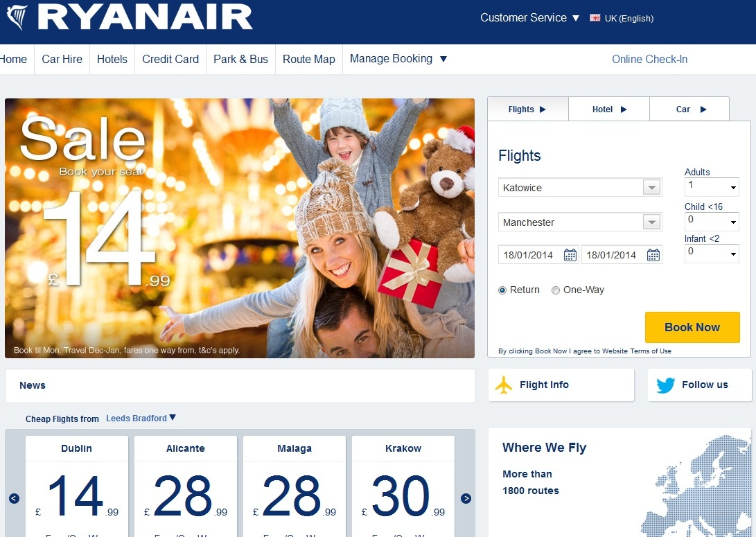Screen dimensions: 756x537
Task: Click the Ryanair harp logo icon
Action: coord(18,17)
